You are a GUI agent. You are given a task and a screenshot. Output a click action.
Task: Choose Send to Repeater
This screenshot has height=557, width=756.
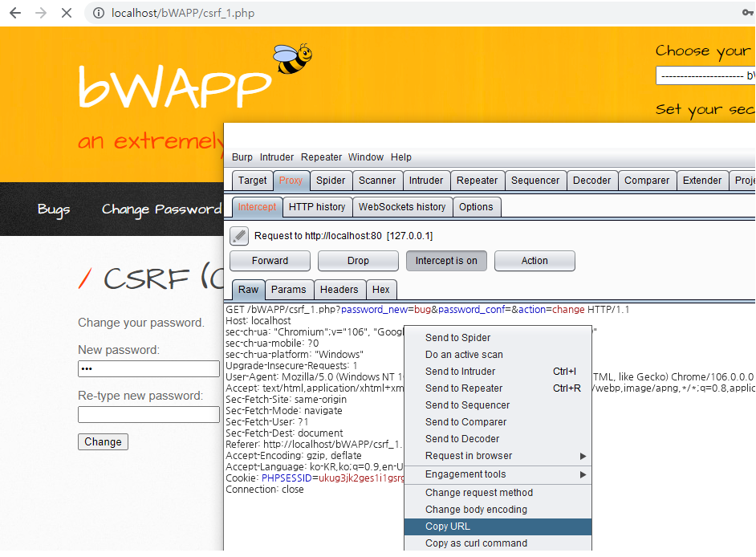point(498,388)
